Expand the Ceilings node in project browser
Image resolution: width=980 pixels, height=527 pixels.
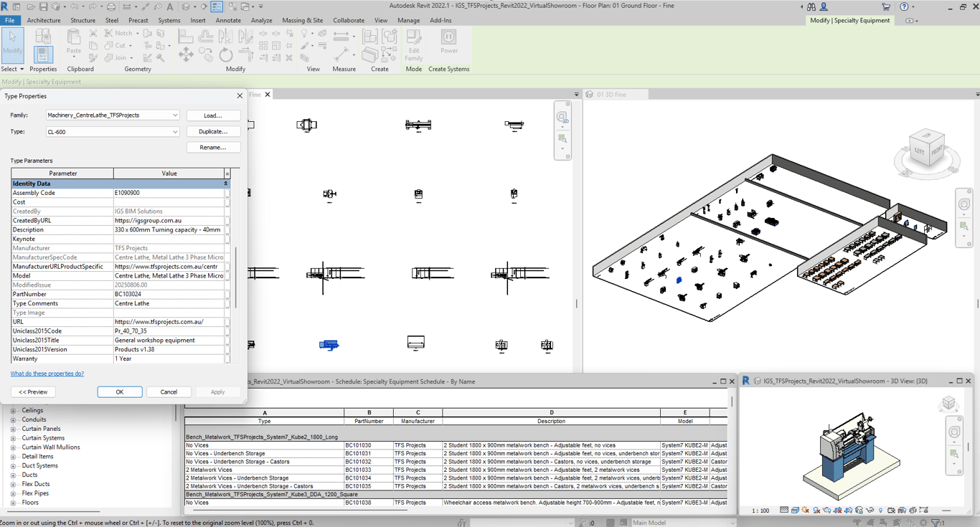click(x=13, y=411)
